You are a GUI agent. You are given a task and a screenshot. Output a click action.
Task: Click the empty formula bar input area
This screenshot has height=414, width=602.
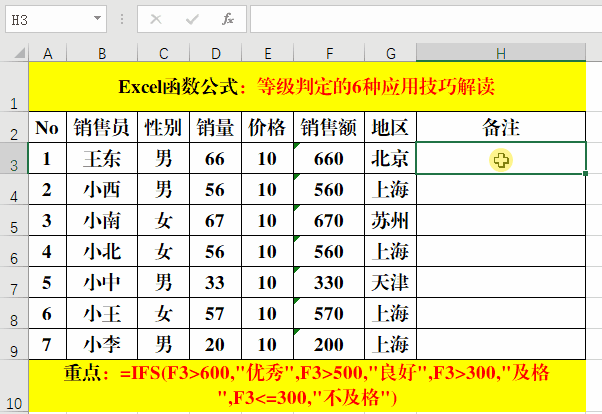[420, 18]
